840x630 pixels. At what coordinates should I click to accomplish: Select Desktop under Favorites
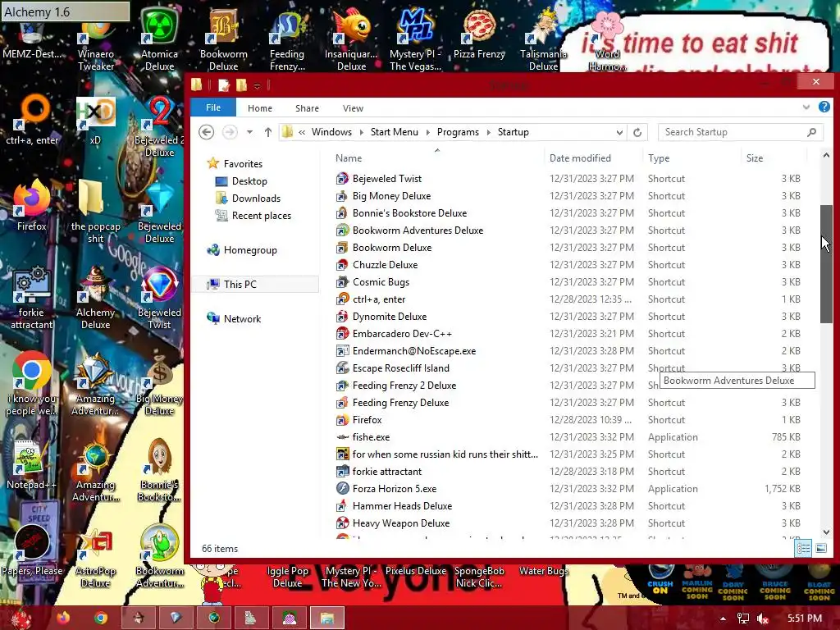click(x=249, y=181)
